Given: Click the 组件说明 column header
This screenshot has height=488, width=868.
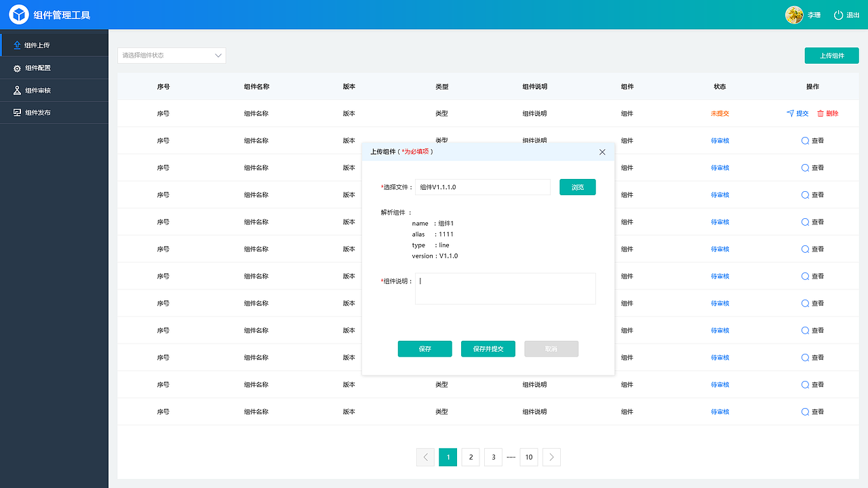Looking at the screenshot, I should coord(535,87).
